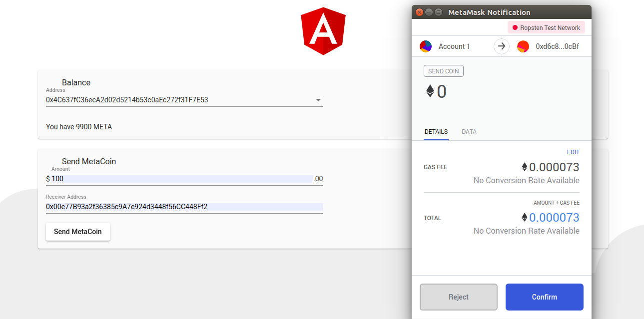Click the Ethereum icon in Gas Fee row

pos(525,167)
